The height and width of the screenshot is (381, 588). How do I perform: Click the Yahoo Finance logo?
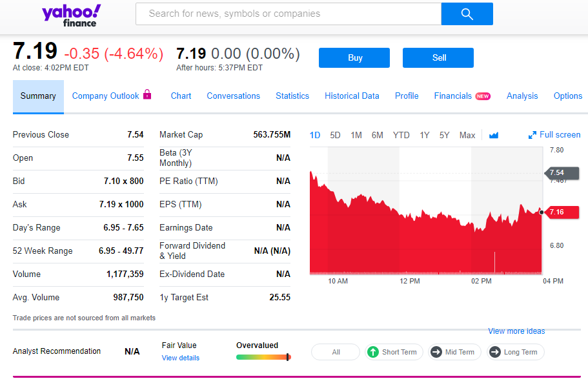tap(71, 15)
